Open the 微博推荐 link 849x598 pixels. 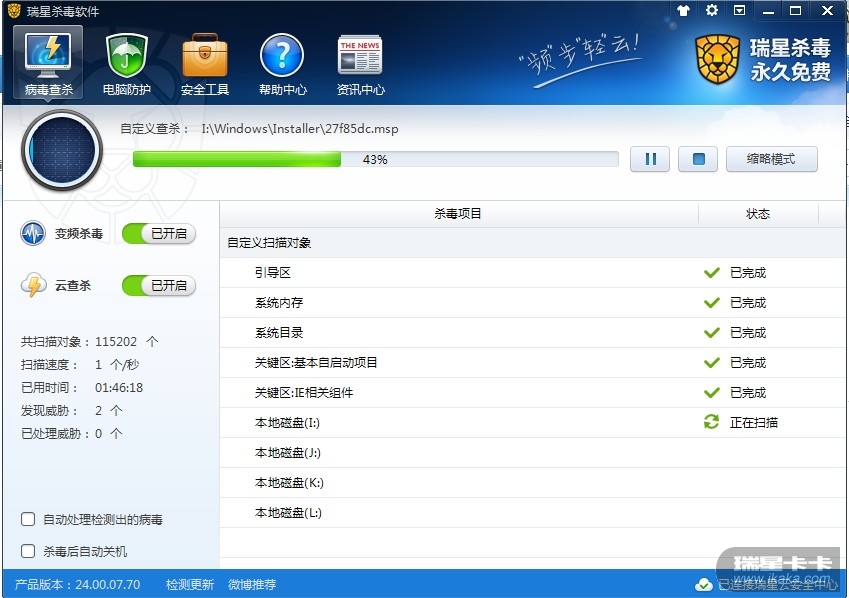252,584
